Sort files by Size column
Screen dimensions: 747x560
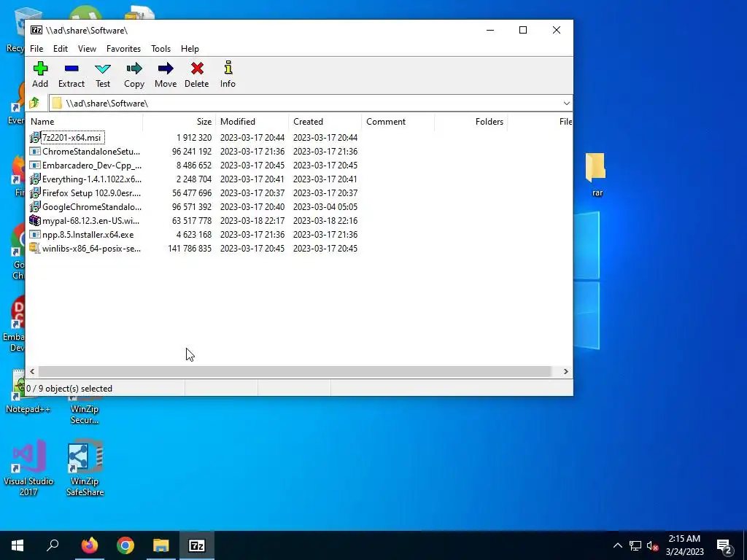pos(179,122)
